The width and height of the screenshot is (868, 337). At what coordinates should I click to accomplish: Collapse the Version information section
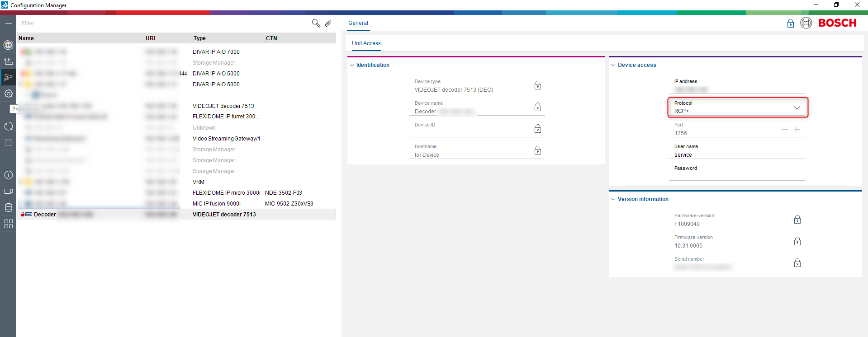click(613, 199)
